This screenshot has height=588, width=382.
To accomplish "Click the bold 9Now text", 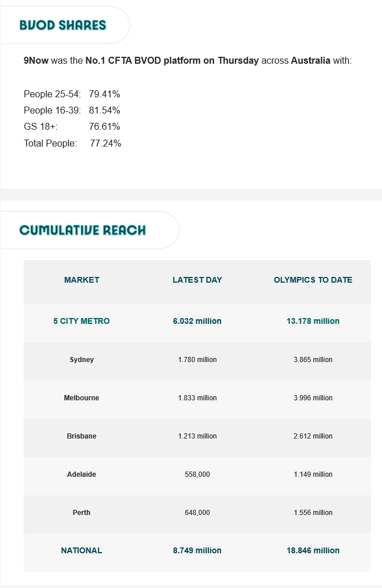I will pyautogui.click(x=36, y=61).
